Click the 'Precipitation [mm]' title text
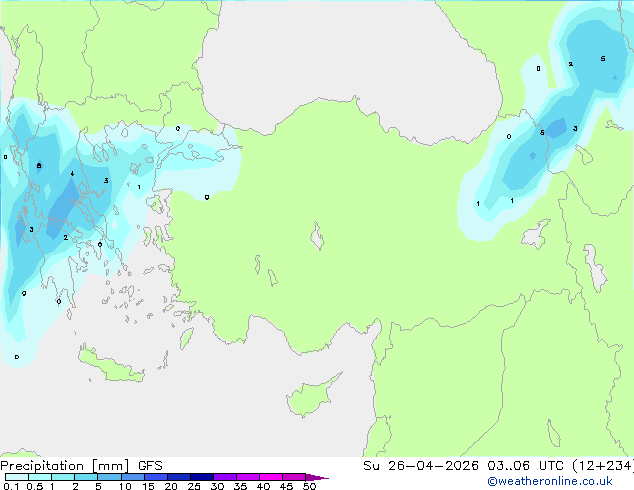634x490 pixels. click(x=65, y=466)
